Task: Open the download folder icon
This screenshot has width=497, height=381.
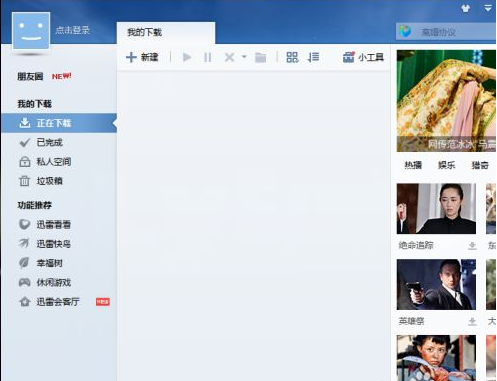Action: (260, 57)
